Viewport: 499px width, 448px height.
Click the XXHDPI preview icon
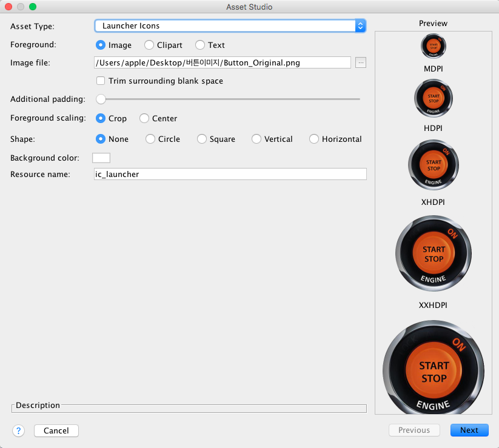pyautogui.click(x=434, y=253)
